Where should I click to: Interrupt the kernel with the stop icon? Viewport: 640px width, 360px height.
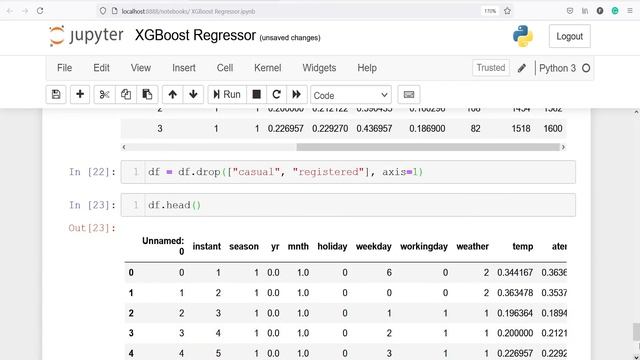[x=256, y=95]
